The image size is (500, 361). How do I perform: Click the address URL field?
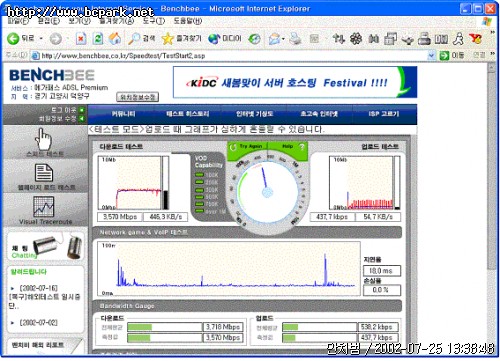pyautogui.click(x=230, y=56)
